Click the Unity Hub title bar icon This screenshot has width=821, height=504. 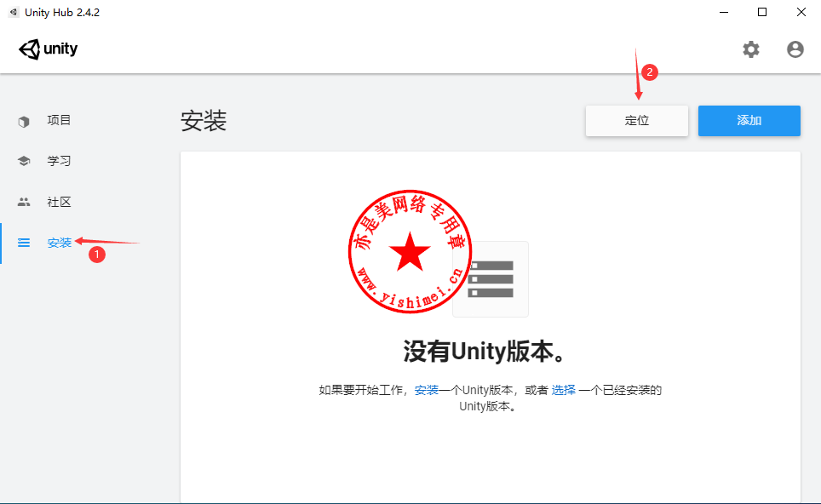[14, 12]
